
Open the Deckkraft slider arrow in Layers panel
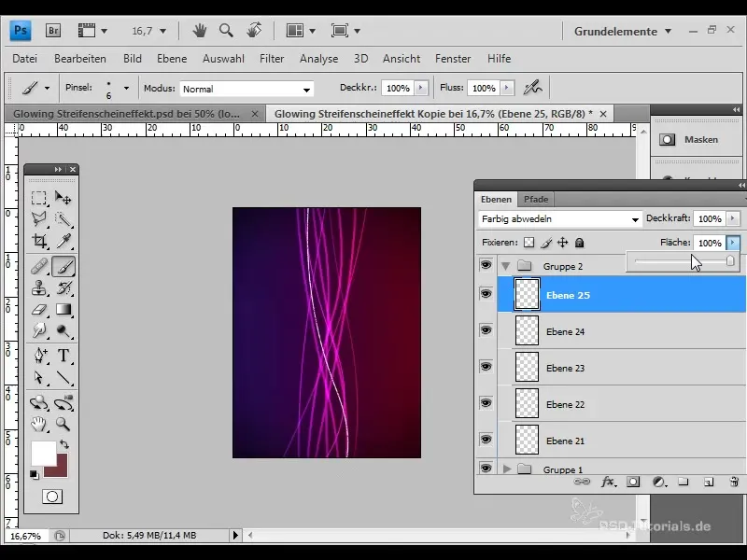[732, 218]
